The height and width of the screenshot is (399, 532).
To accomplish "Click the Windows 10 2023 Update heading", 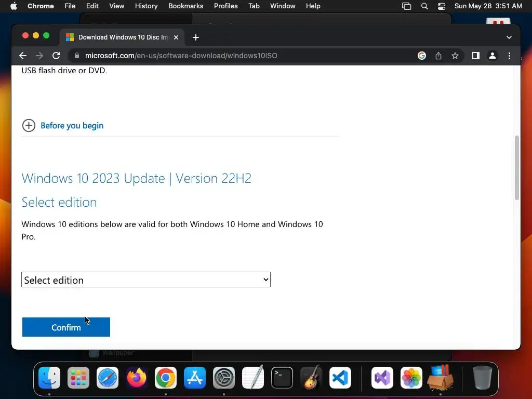I will click(x=137, y=178).
